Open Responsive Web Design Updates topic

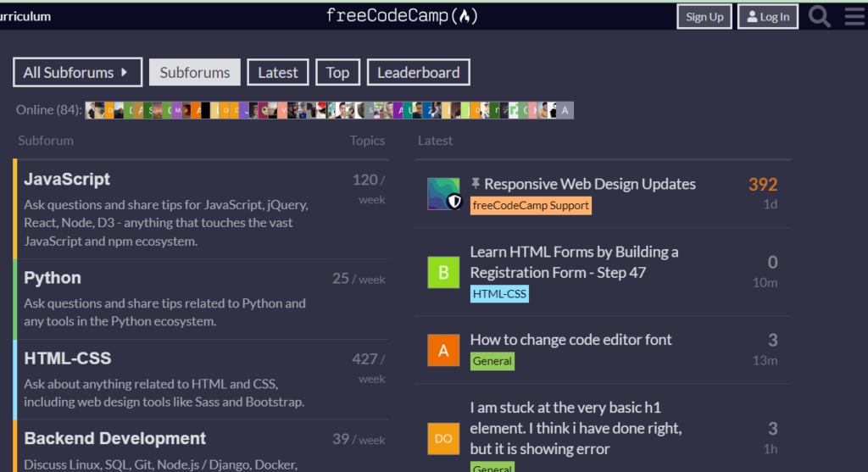click(x=590, y=184)
